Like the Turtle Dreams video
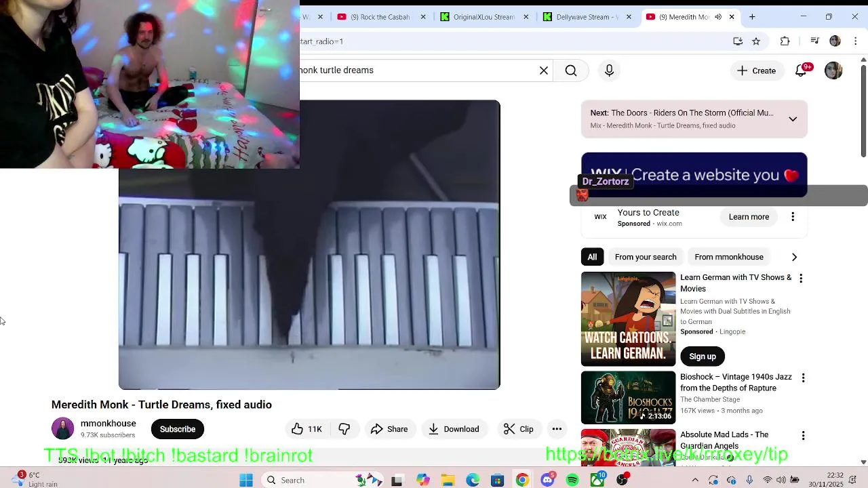Viewport: 868px width, 488px height. click(x=306, y=429)
